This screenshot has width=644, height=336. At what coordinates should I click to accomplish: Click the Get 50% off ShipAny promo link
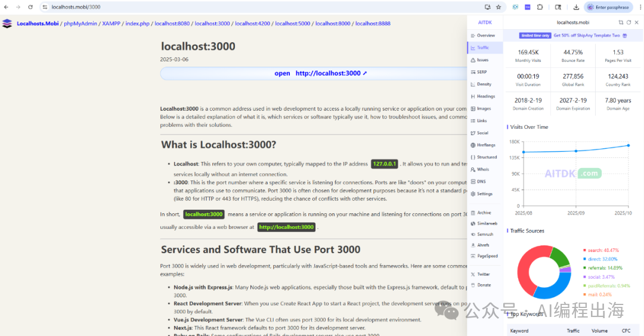[587, 36]
